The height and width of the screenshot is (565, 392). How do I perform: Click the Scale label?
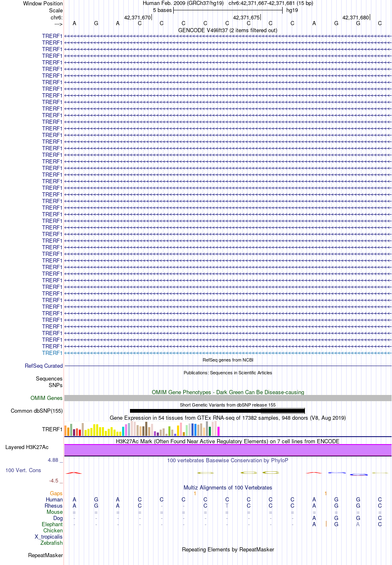click(x=56, y=10)
